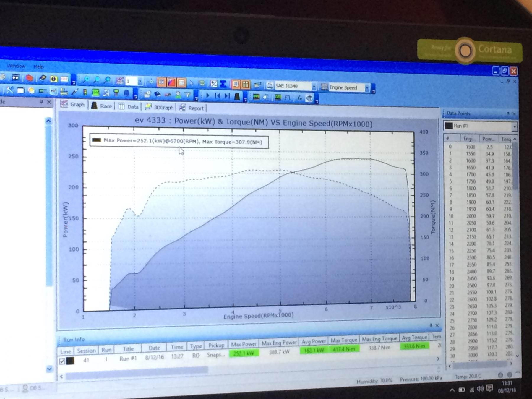Open the graph number dropdown showing 1

pos(140,81)
